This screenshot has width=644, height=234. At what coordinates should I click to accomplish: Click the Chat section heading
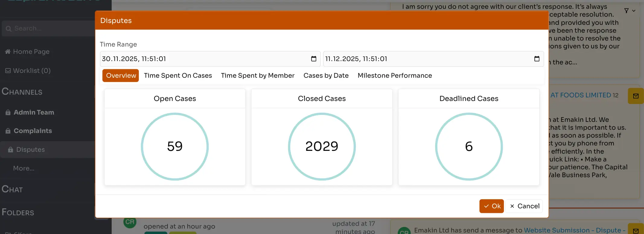click(12, 189)
